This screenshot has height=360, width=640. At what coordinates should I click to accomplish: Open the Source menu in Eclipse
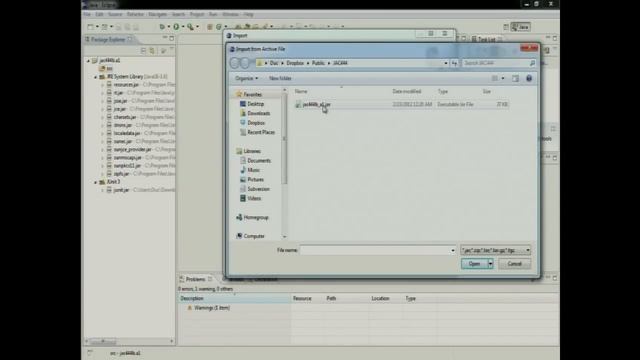(x=115, y=14)
